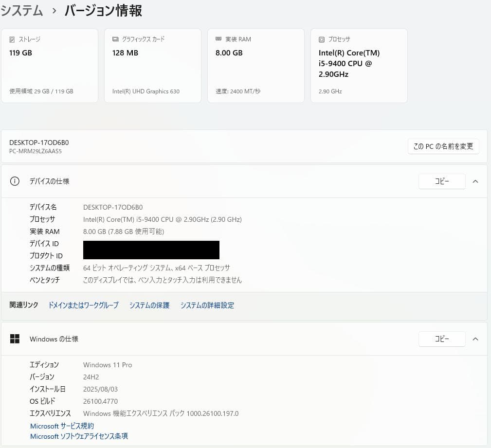Screen dimensions: 491x448
Task: Open the システムの詳細設定 link
Action: [207, 305]
